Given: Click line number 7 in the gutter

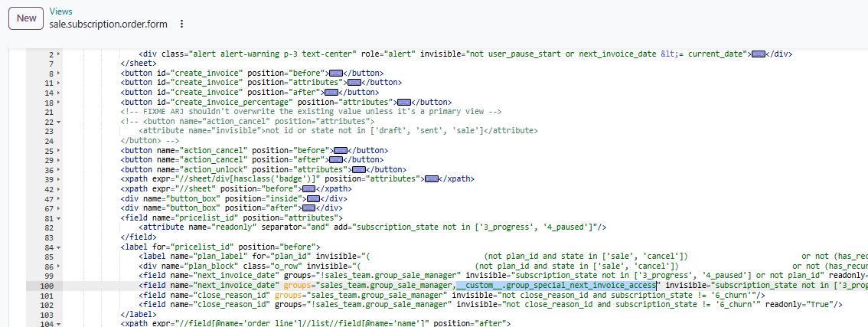Looking at the screenshot, I should (x=51, y=64).
